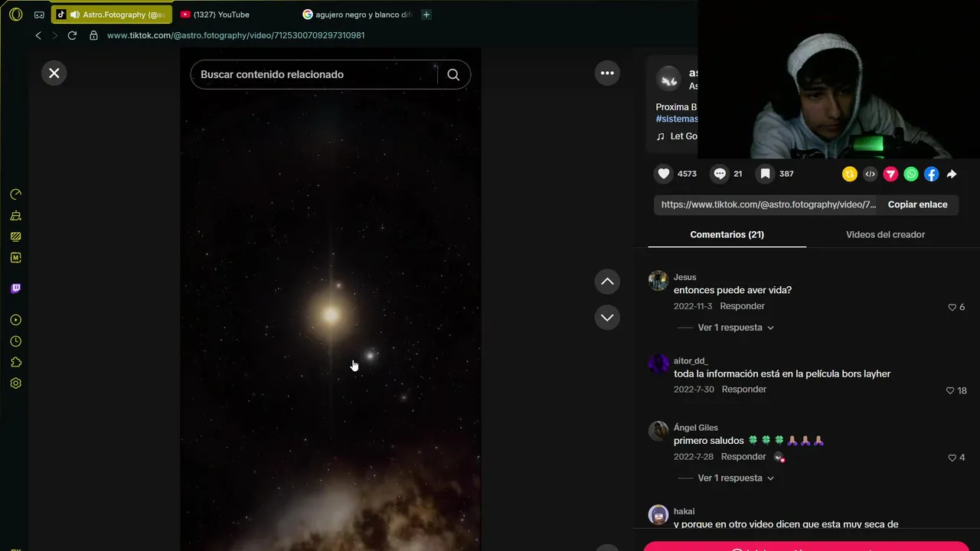Open the three-dots more options menu
980x551 pixels.
click(607, 73)
